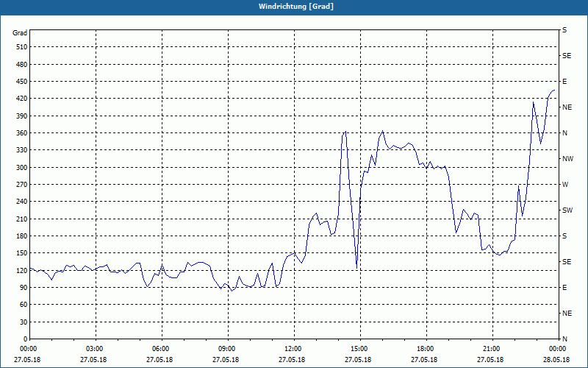Pick the 15:00 time axis label

[x=359, y=349]
